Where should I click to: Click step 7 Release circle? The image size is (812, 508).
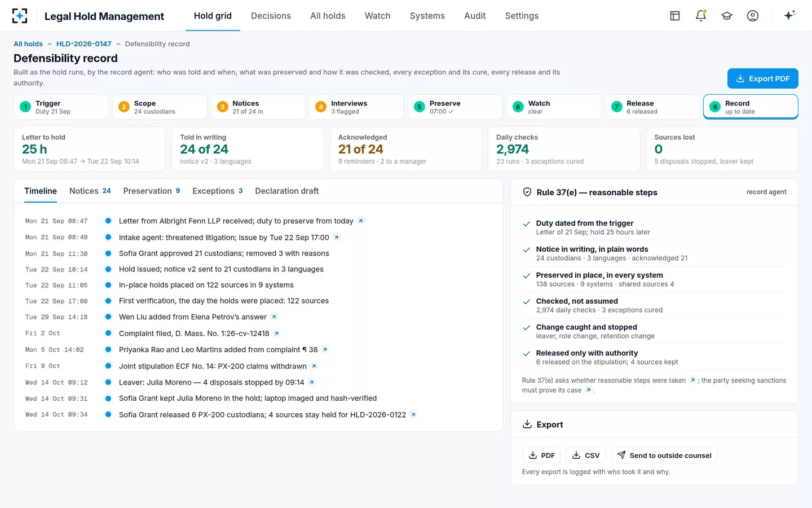[x=617, y=107]
